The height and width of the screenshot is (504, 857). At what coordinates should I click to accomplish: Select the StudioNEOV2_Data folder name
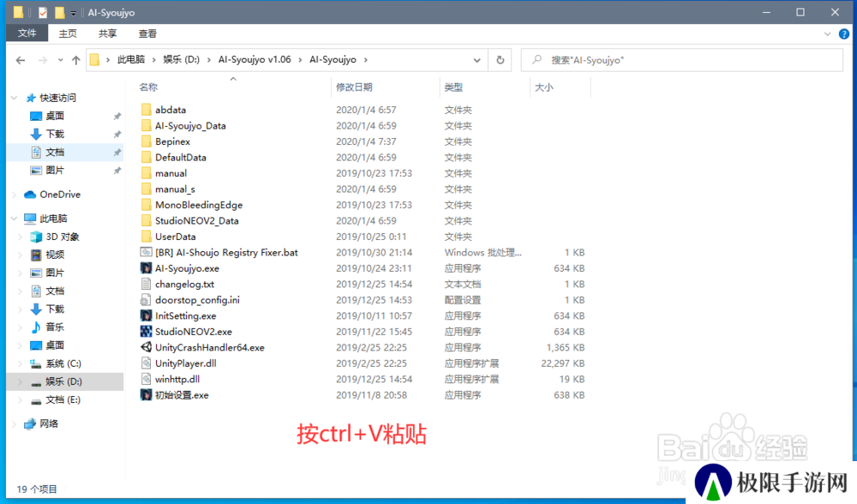197,221
